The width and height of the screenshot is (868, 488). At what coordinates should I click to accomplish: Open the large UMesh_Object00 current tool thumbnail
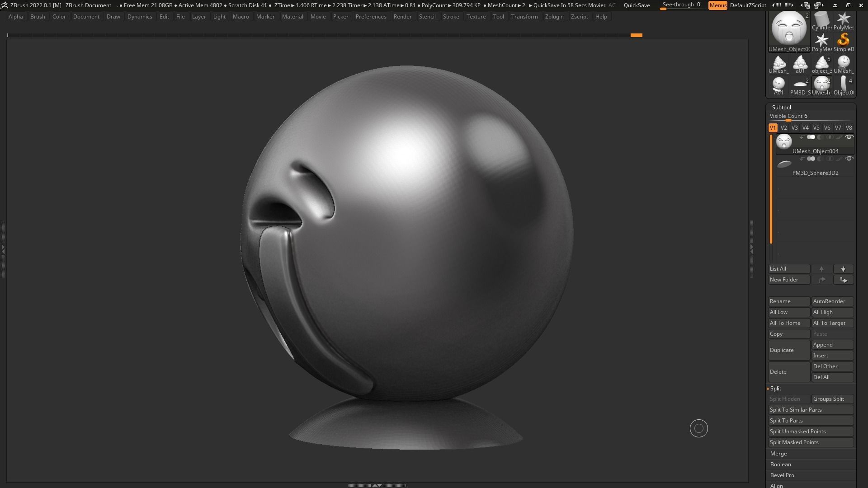(x=789, y=32)
